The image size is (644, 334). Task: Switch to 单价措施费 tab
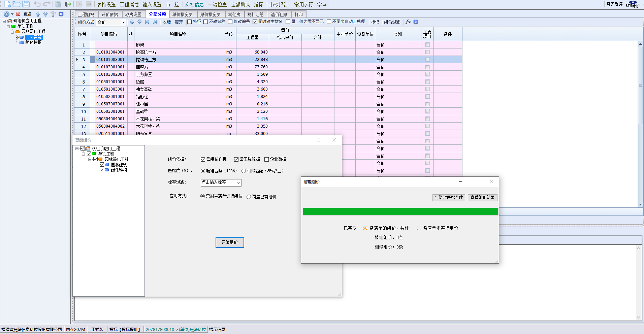pos(182,14)
